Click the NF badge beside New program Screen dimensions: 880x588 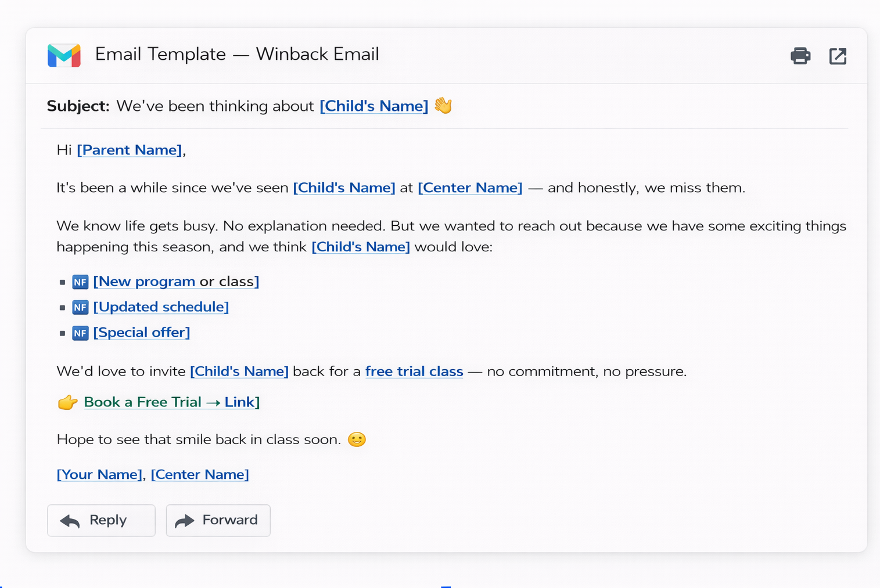tap(80, 282)
